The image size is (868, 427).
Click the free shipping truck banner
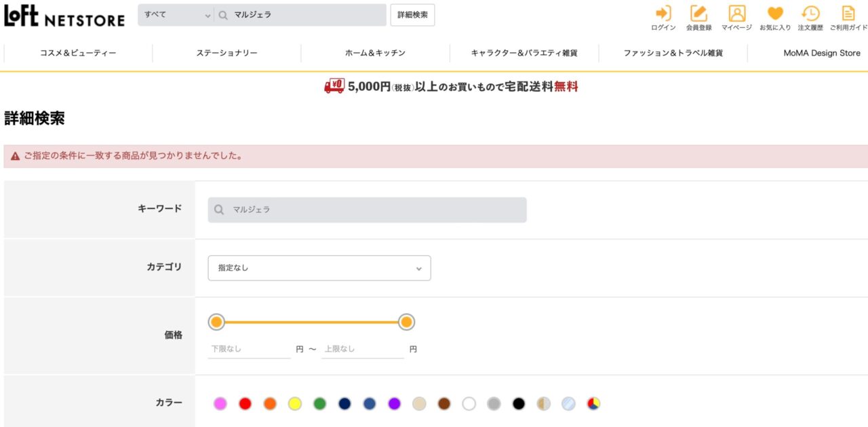pos(451,86)
